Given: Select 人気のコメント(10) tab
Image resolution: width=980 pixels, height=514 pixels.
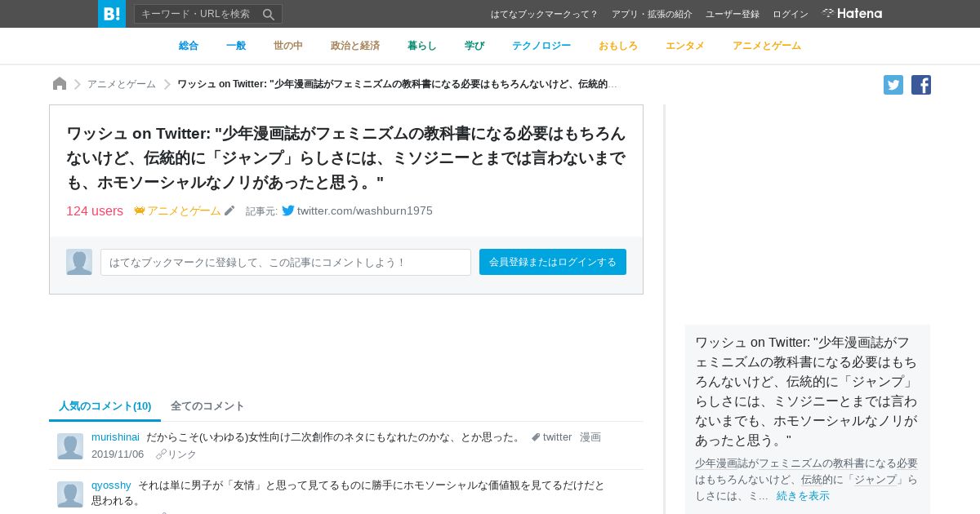Looking at the screenshot, I should point(105,405).
